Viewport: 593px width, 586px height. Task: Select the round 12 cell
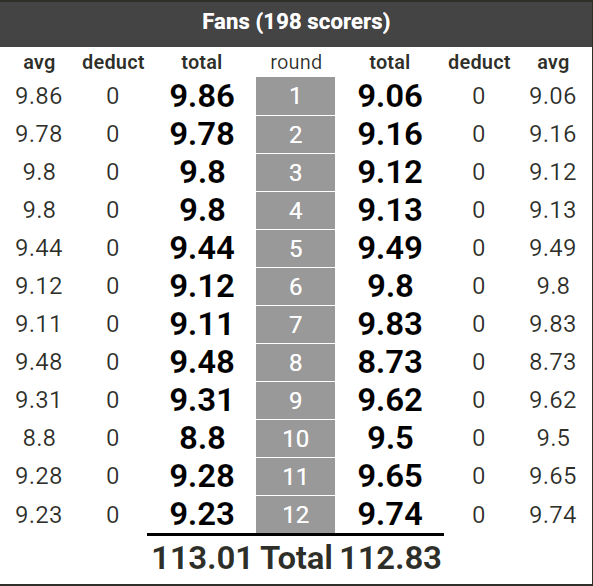[x=295, y=514]
